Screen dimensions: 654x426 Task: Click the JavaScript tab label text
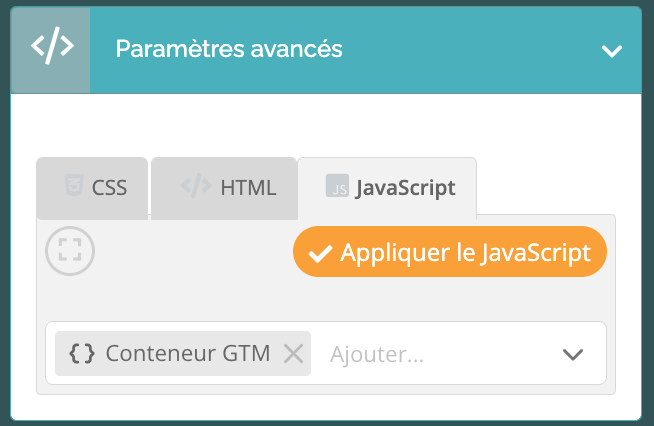tap(405, 188)
